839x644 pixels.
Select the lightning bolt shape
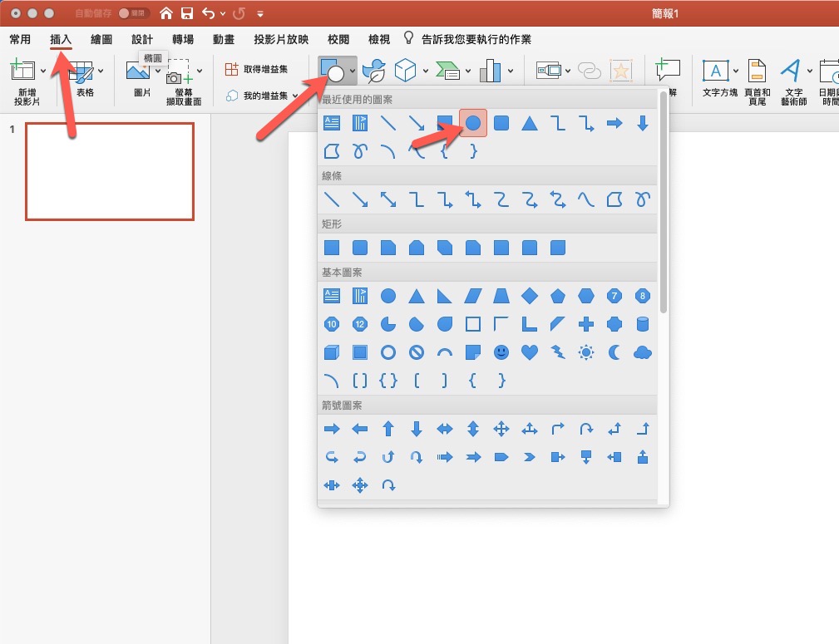(x=558, y=352)
